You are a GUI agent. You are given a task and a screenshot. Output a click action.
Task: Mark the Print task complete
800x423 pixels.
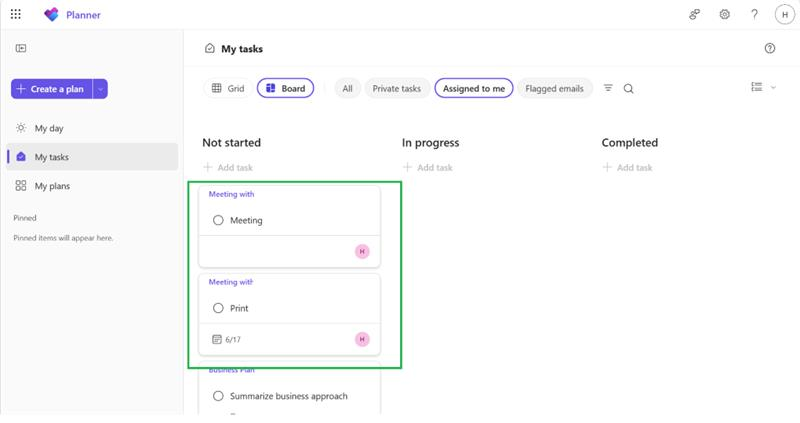[x=218, y=308]
